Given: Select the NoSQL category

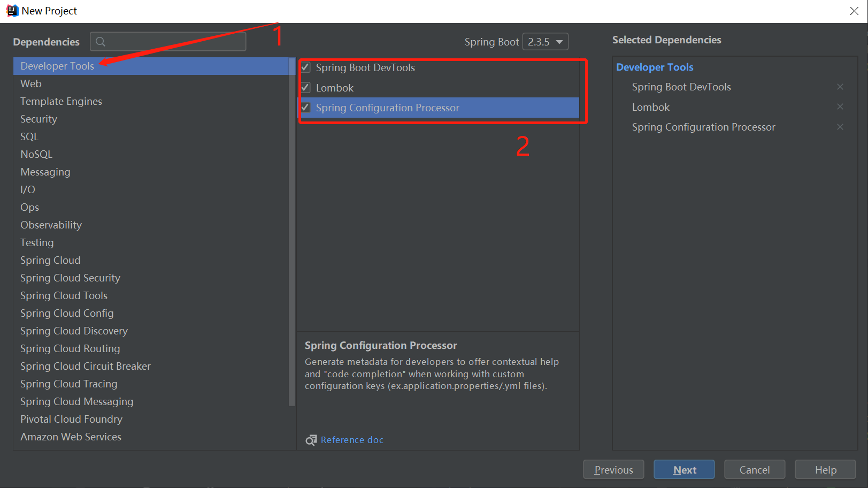Looking at the screenshot, I should coord(151,154).
